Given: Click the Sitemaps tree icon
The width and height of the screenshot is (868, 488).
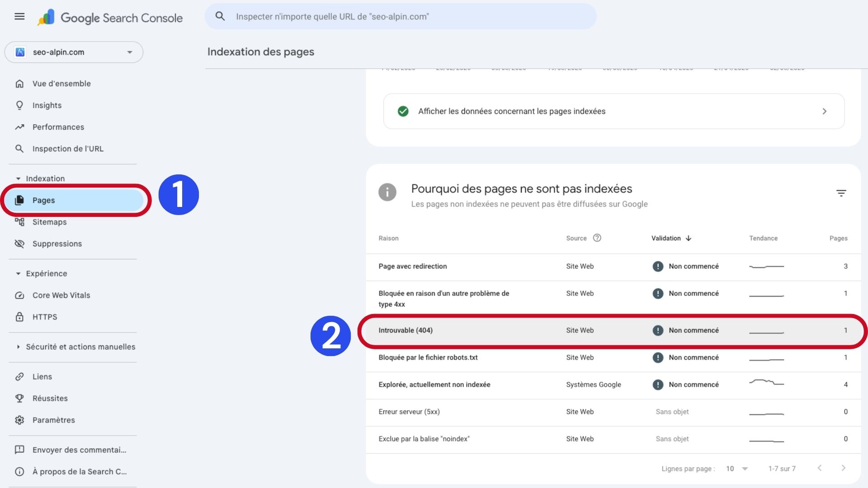Looking at the screenshot, I should (19, 222).
